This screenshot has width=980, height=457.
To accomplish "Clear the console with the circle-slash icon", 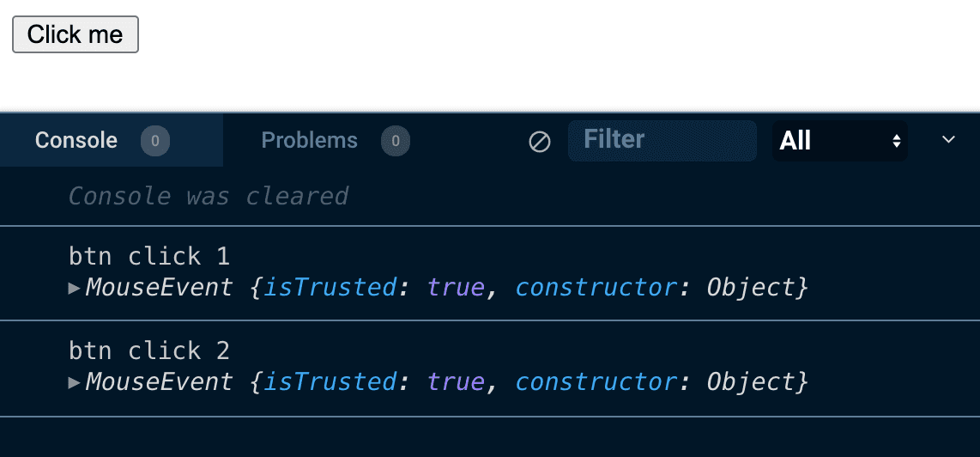I will pos(540,141).
